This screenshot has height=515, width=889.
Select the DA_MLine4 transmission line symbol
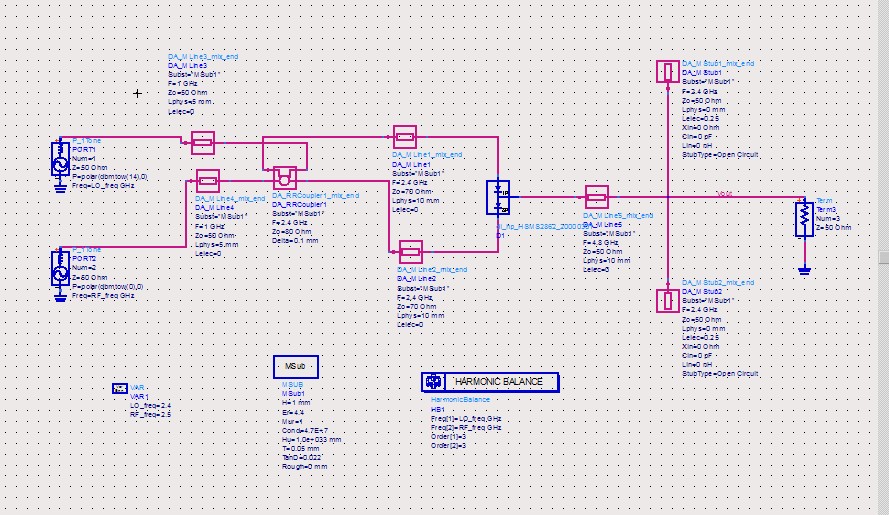(208, 181)
